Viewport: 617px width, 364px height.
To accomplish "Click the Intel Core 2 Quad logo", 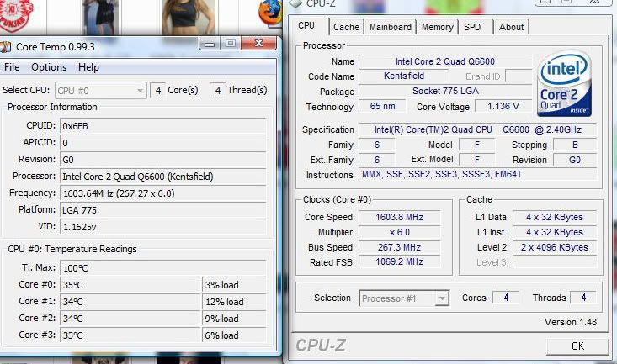I will pos(564,83).
